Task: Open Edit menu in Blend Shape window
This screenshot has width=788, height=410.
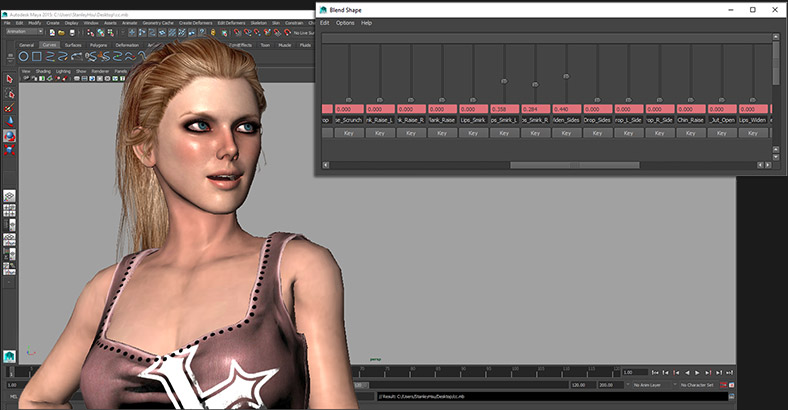Action: click(x=325, y=23)
